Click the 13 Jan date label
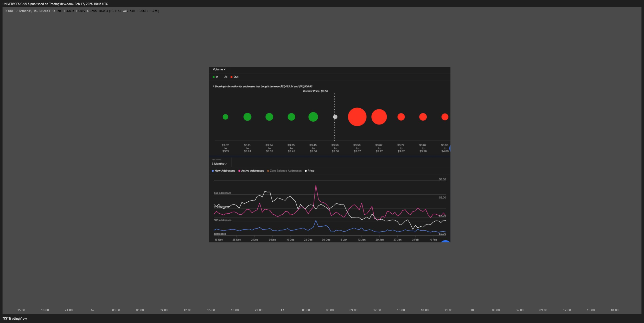The width and height of the screenshot is (644, 323). pos(361,240)
